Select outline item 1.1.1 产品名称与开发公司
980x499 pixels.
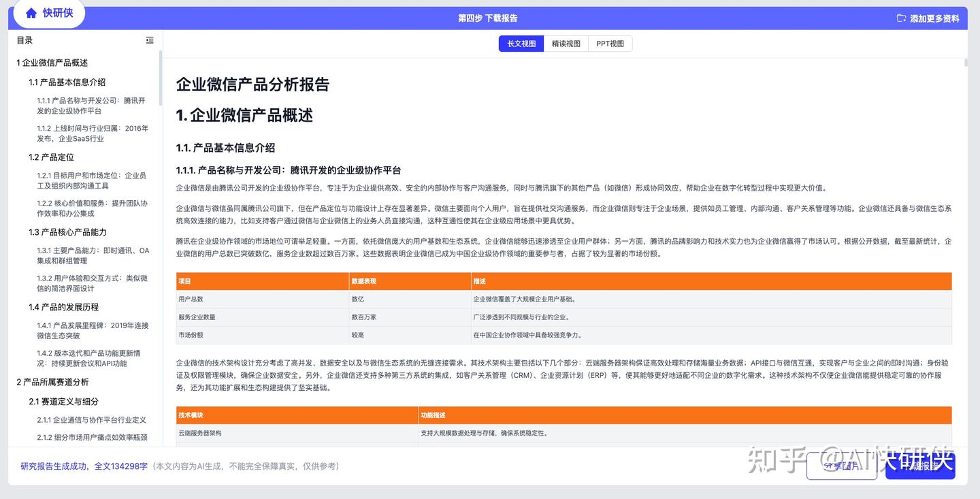coord(91,106)
